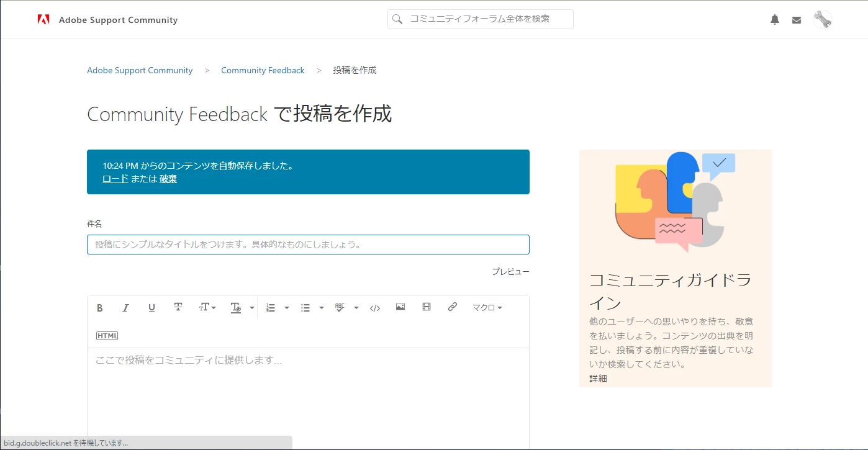
Task: Insert a video into the post
Action: point(427,307)
